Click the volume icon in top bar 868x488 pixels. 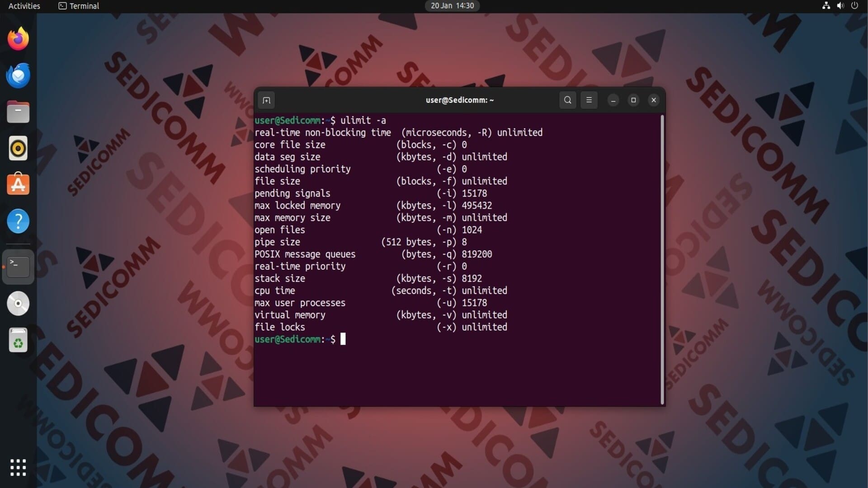pyautogui.click(x=840, y=6)
